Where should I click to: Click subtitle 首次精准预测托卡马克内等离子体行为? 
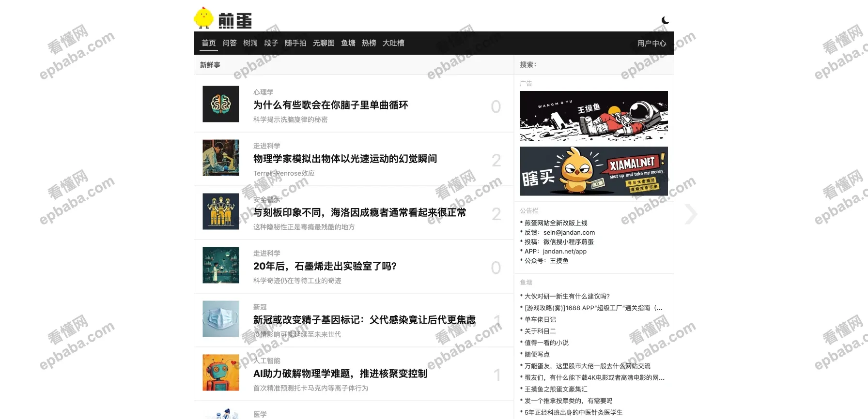point(311,388)
